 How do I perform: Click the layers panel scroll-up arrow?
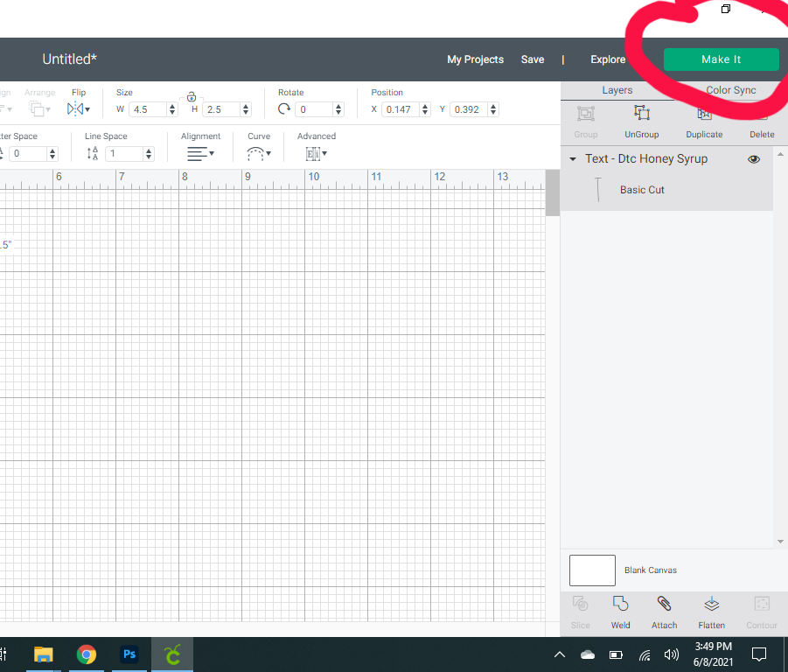(780, 154)
